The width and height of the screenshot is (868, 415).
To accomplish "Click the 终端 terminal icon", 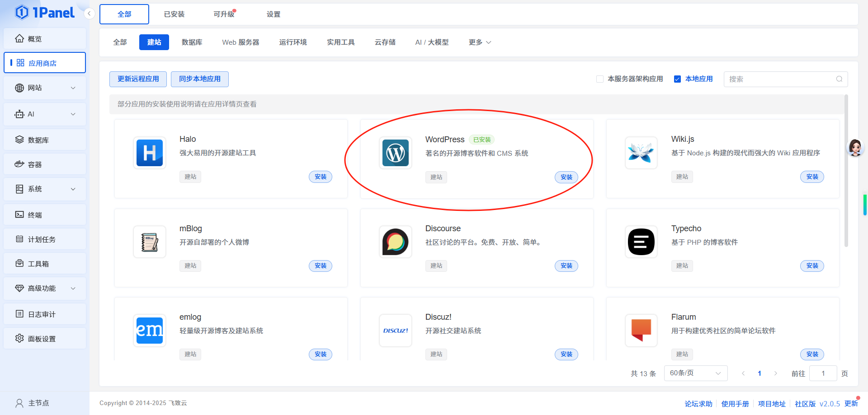I will (19, 214).
